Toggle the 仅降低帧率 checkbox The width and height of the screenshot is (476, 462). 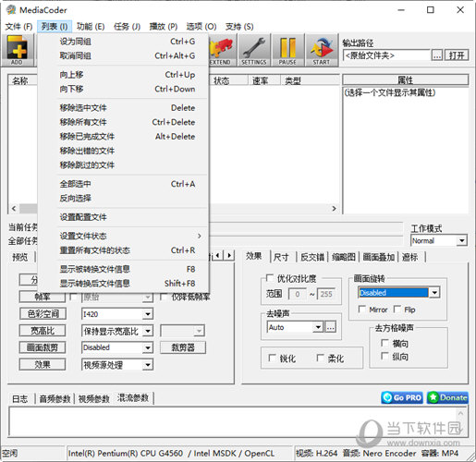(x=164, y=297)
